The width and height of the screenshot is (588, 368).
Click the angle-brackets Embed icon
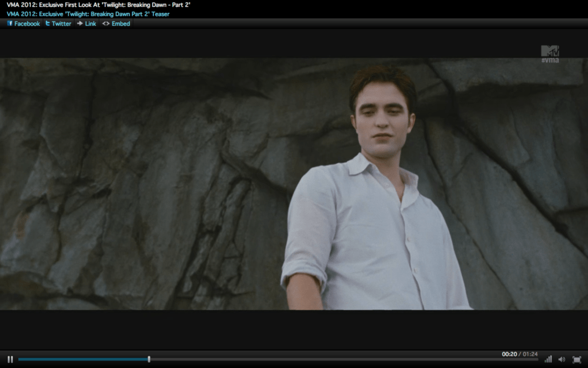106,24
